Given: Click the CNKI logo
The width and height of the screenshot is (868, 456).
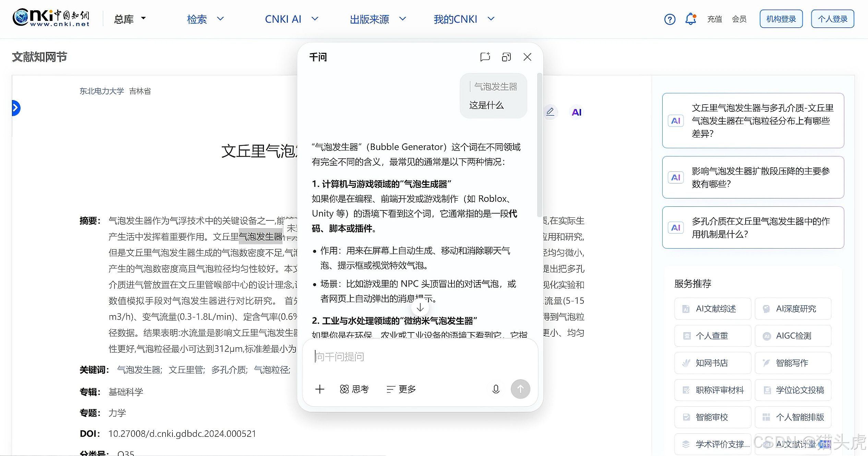Looking at the screenshot, I should (51, 17).
